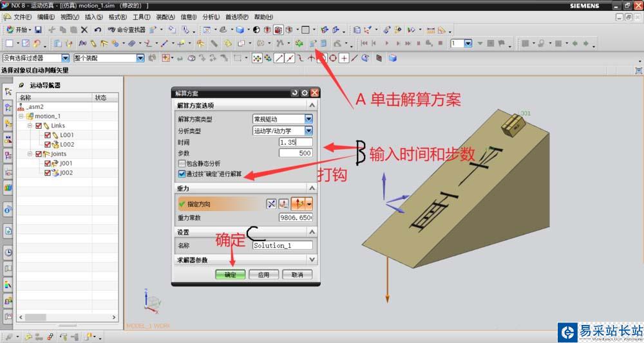This screenshot has height=343, width=644.
Task: Collapse the 设置 section
Action: (x=312, y=232)
